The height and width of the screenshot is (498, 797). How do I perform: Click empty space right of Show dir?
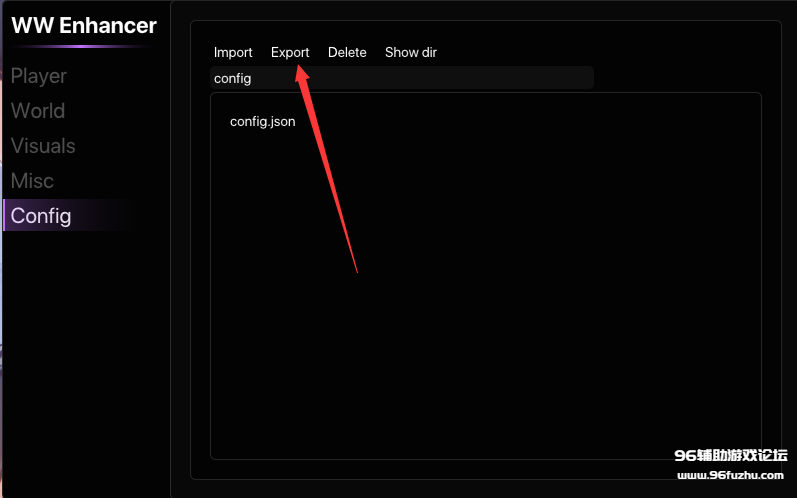point(600,52)
